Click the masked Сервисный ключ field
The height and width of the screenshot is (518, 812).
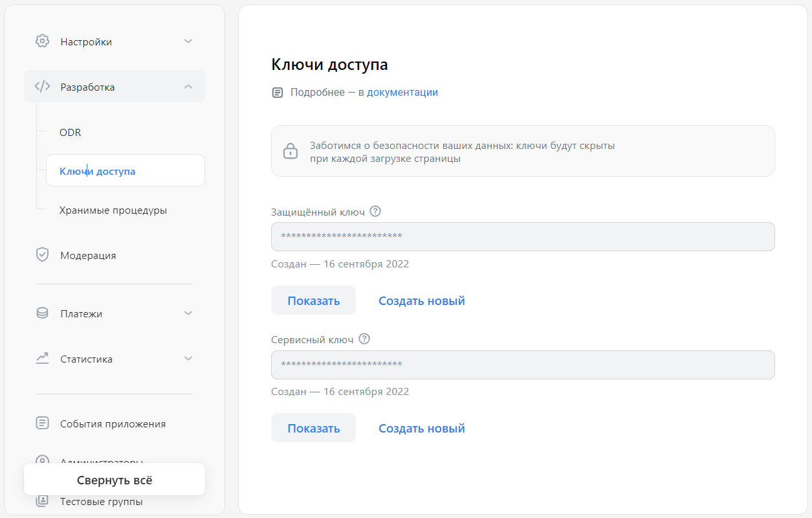(x=522, y=365)
